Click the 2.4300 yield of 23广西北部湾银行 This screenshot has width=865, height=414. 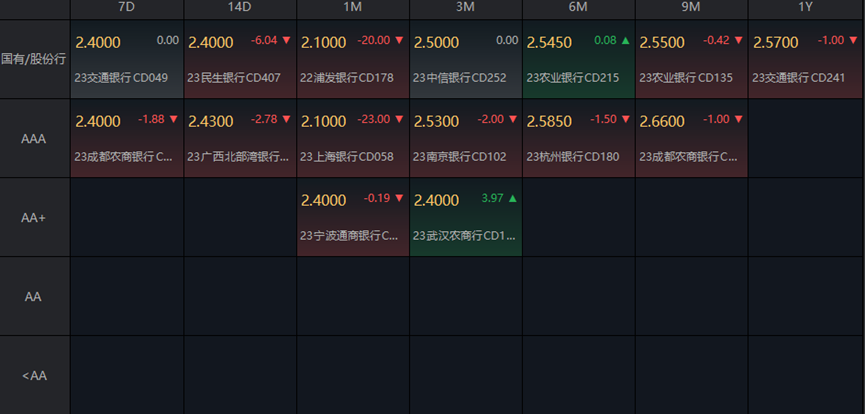[211, 121]
